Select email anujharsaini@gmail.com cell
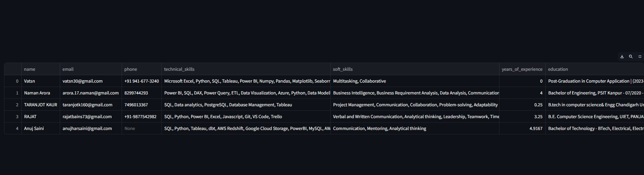This screenshot has width=644, height=175. (91, 128)
